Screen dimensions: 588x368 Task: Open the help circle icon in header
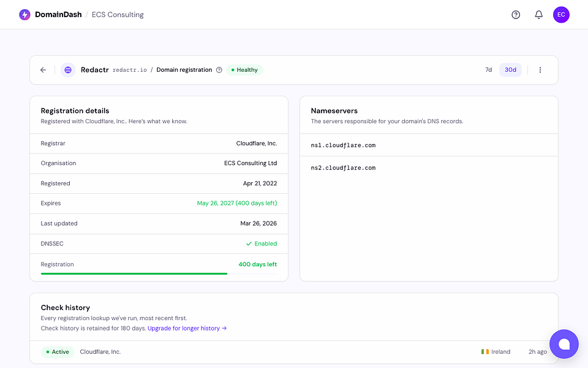516,15
